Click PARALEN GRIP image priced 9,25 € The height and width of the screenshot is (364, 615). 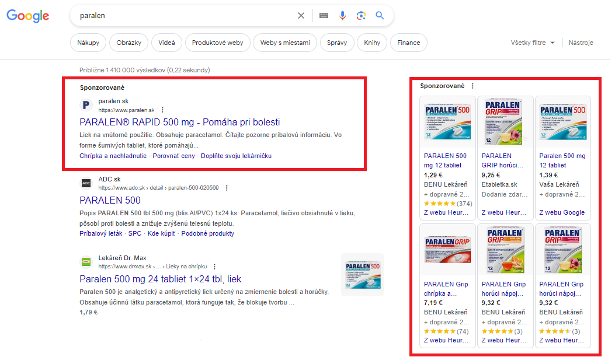[x=505, y=122]
